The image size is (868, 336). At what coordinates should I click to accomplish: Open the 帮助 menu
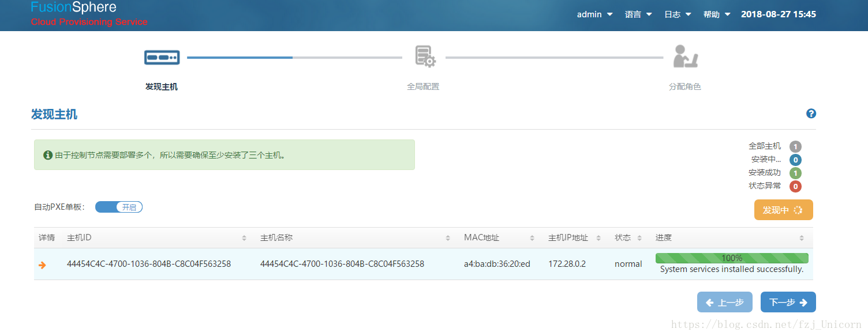point(716,14)
